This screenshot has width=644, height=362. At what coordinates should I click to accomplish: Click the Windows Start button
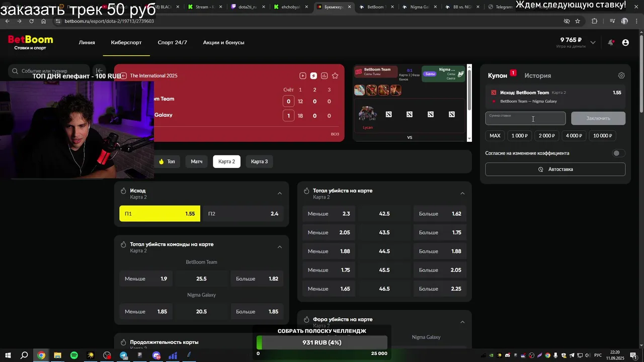pos(8,355)
